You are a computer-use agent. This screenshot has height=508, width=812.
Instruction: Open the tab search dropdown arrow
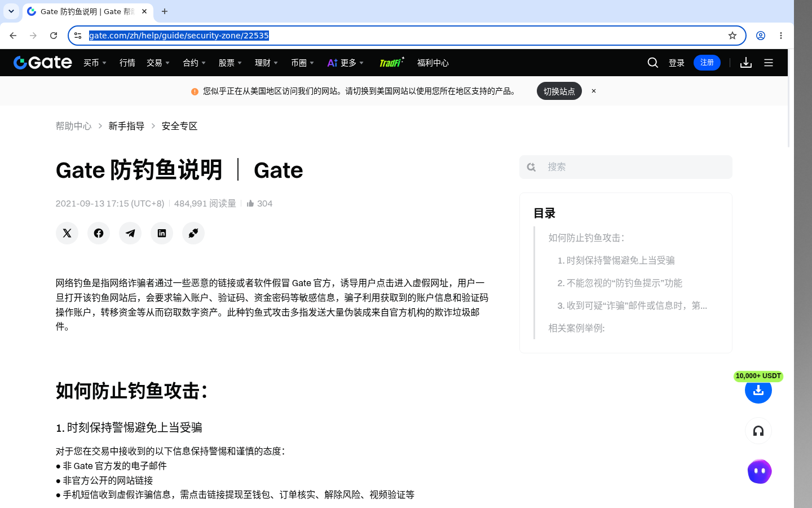pos(11,11)
